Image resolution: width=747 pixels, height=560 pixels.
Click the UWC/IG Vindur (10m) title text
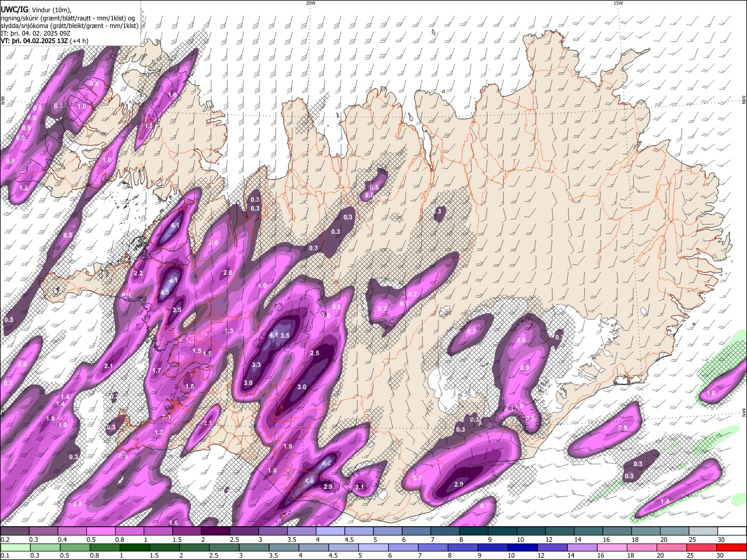tap(36, 10)
